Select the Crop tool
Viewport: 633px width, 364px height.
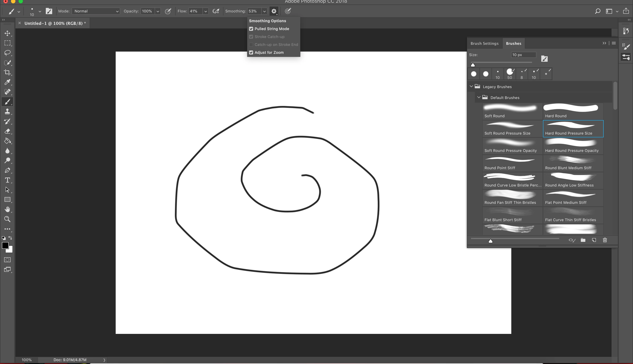[x=7, y=72]
